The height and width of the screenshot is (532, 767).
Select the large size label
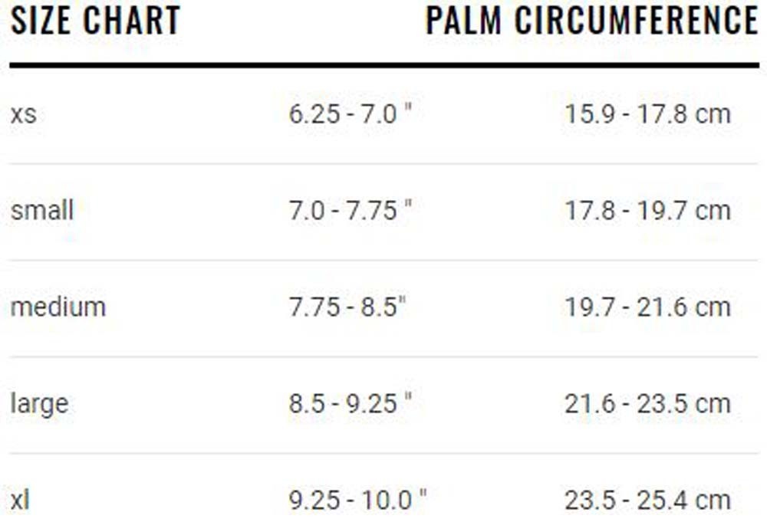(39, 403)
